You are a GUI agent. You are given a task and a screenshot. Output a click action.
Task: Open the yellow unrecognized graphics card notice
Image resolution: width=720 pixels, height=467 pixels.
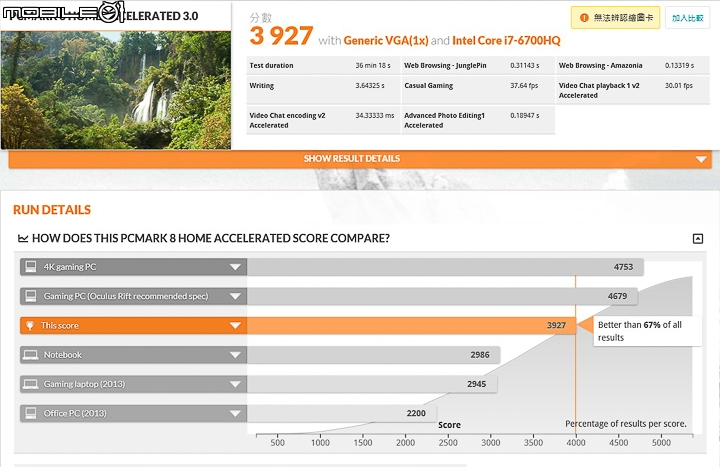pyautogui.click(x=615, y=18)
